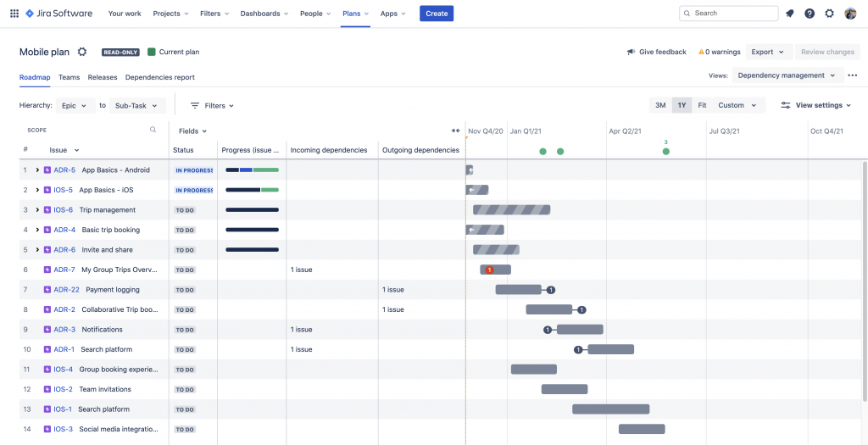868x445 pixels.
Task: Switch to the Teams tab
Action: pyautogui.click(x=70, y=77)
